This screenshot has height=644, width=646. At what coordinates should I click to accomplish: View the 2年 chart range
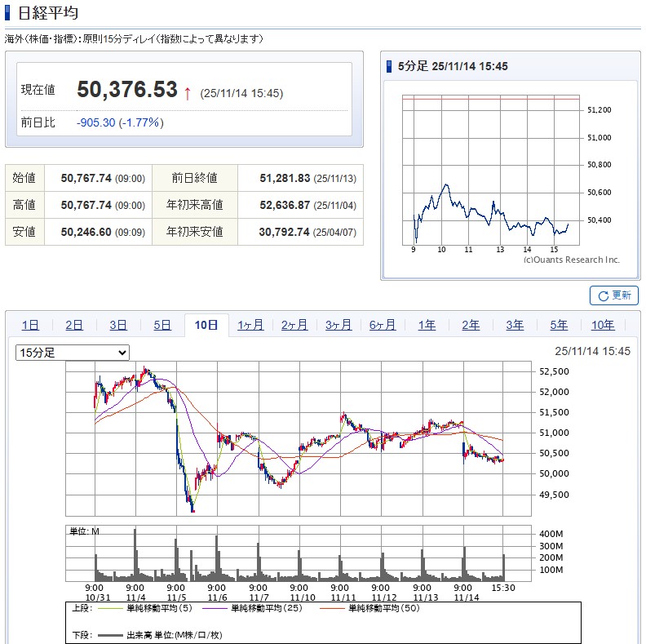pos(471,325)
